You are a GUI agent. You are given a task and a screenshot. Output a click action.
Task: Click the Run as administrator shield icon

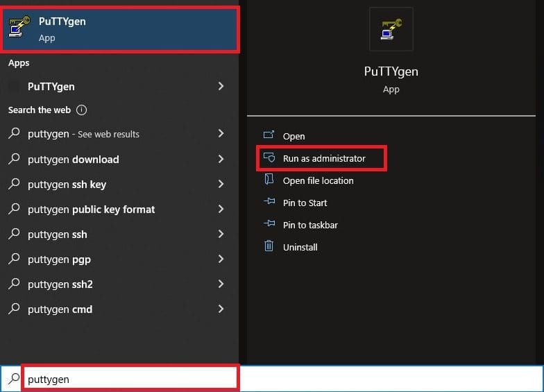269,157
